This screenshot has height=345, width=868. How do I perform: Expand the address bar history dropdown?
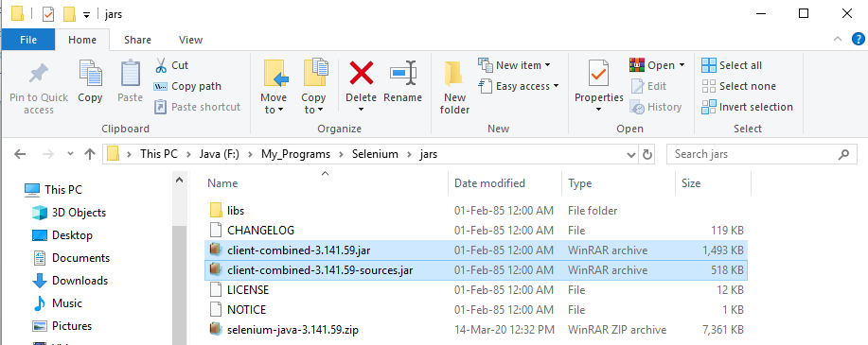(x=631, y=154)
